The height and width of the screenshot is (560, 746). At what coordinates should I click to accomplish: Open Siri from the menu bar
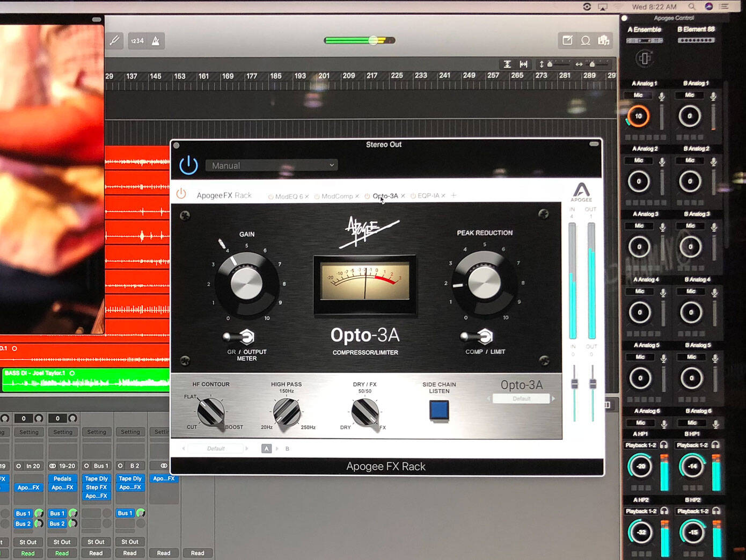(709, 6)
